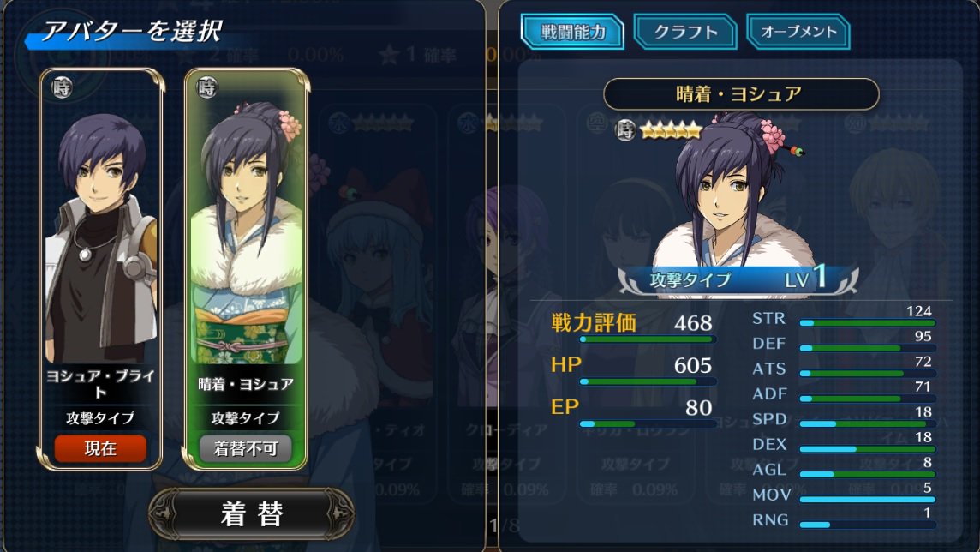The height and width of the screenshot is (552, 980).
Task: Click the 時 element icon on first avatar
Action: tap(62, 87)
